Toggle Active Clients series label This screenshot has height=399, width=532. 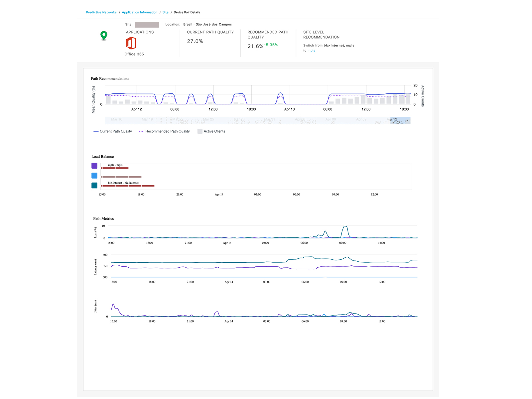coord(214,131)
